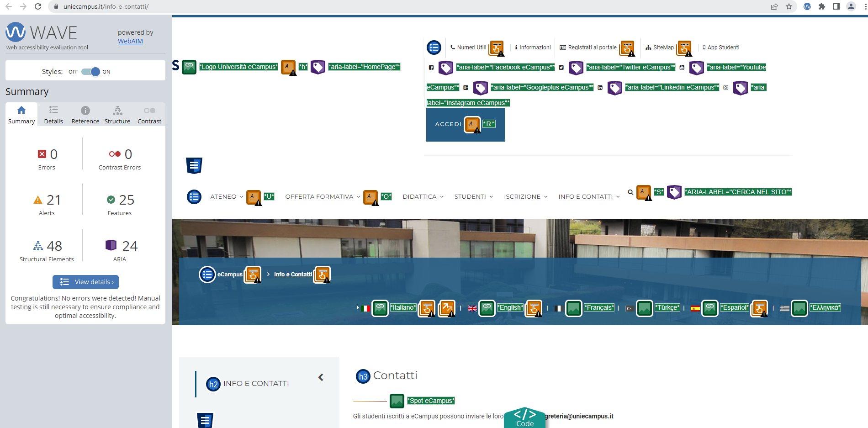Click the View details button
Screen dimensions: 868x428
86,282
